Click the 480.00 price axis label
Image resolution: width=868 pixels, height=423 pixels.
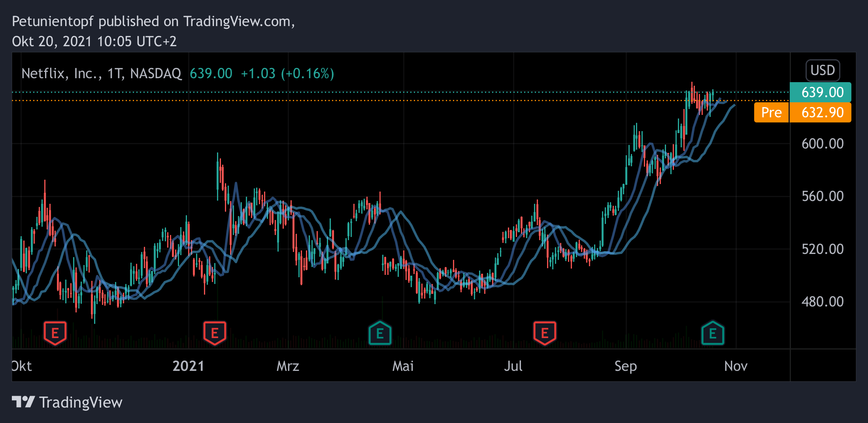click(822, 302)
